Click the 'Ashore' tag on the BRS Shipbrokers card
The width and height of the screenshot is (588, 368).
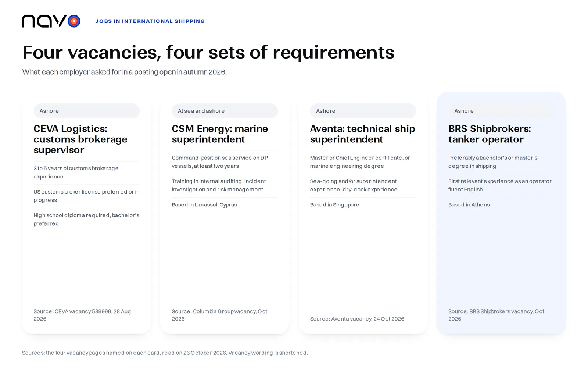pos(501,111)
